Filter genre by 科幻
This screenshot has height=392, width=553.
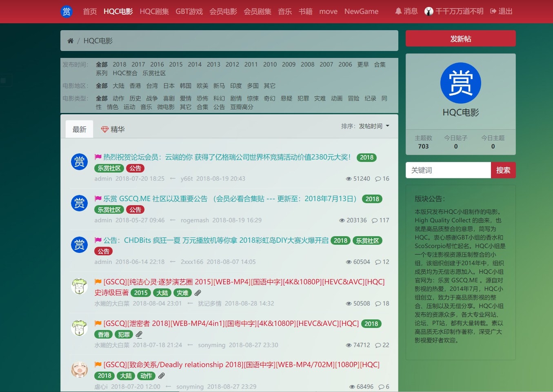pyautogui.click(x=219, y=98)
